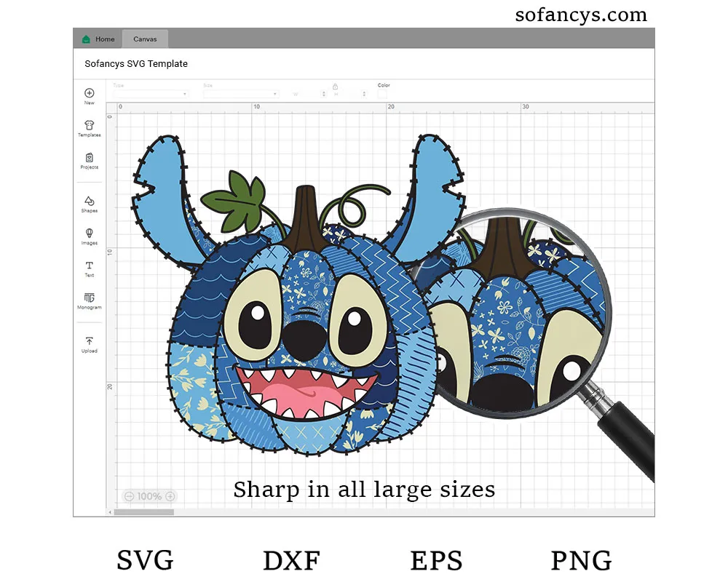Switch to the Canvas tab
728x582 pixels.
[145, 39]
